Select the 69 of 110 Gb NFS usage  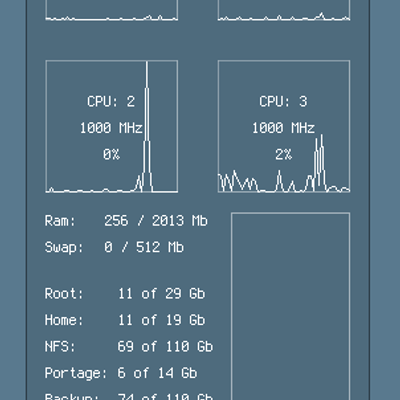165,347
